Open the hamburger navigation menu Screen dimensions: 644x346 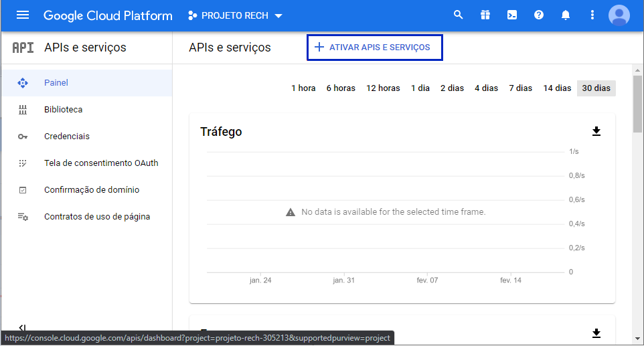tap(23, 15)
